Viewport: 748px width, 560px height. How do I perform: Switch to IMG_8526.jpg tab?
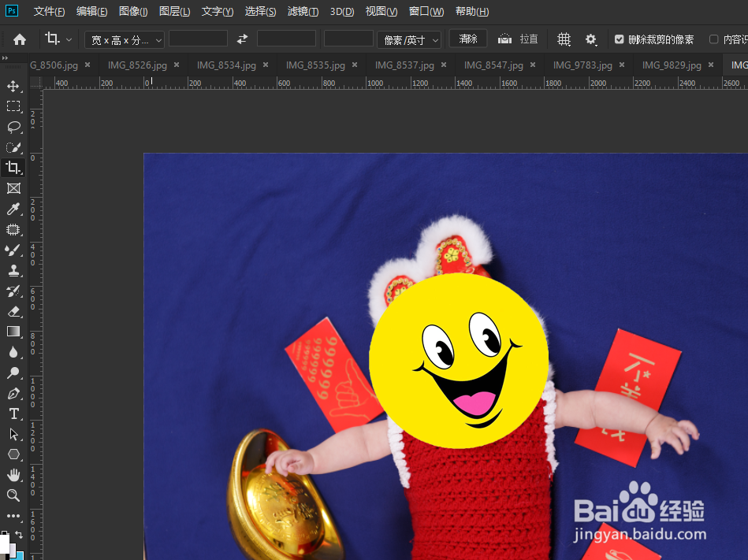tap(137, 65)
